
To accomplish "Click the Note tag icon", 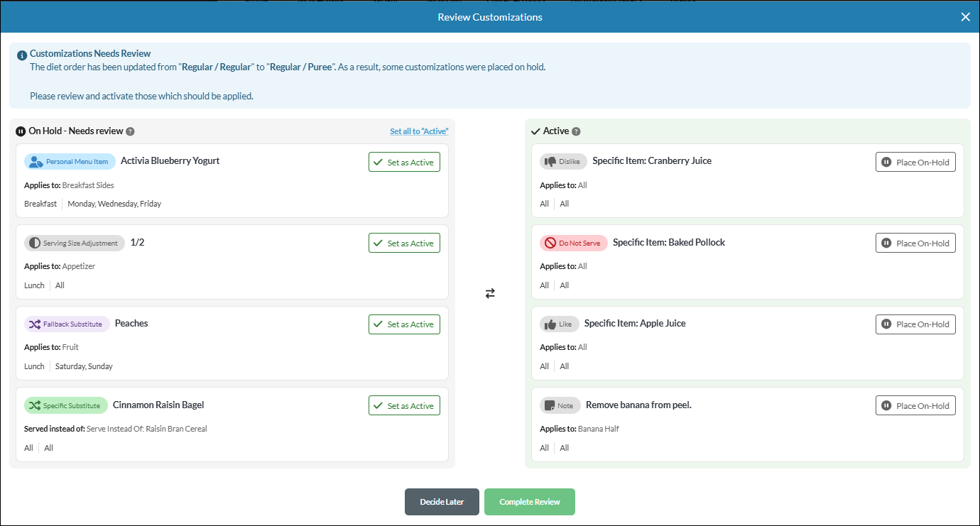I will [x=550, y=406].
